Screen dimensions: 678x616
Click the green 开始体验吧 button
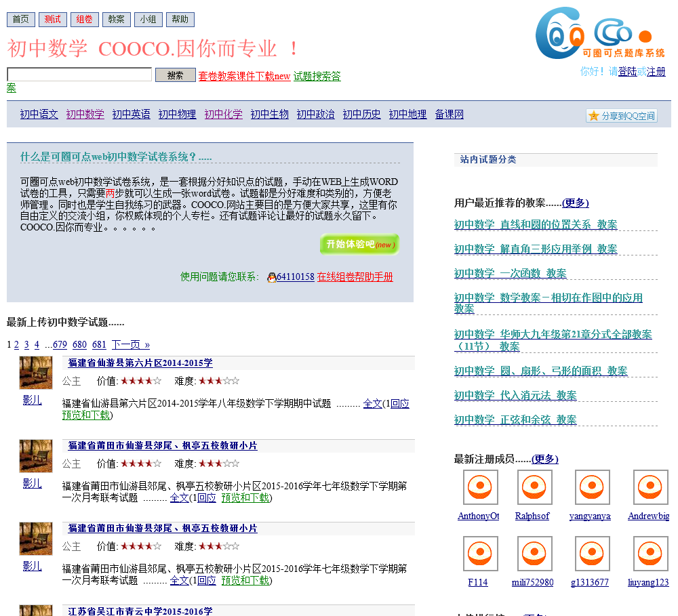[x=359, y=244]
